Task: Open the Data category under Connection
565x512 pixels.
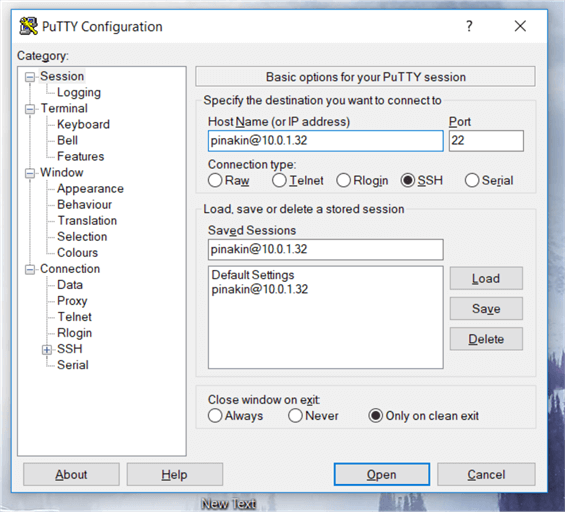Action: pyautogui.click(x=70, y=285)
